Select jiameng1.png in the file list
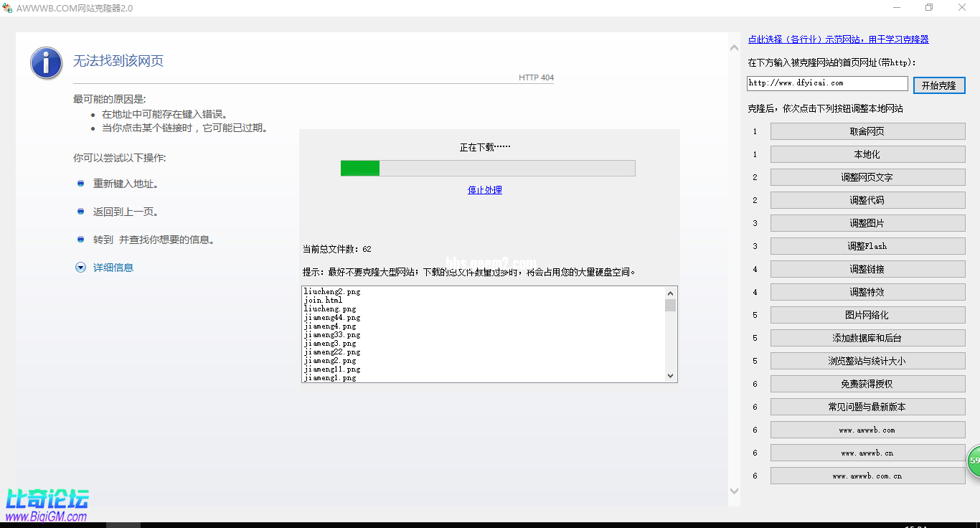The width and height of the screenshot is (980, 528). 330,378
